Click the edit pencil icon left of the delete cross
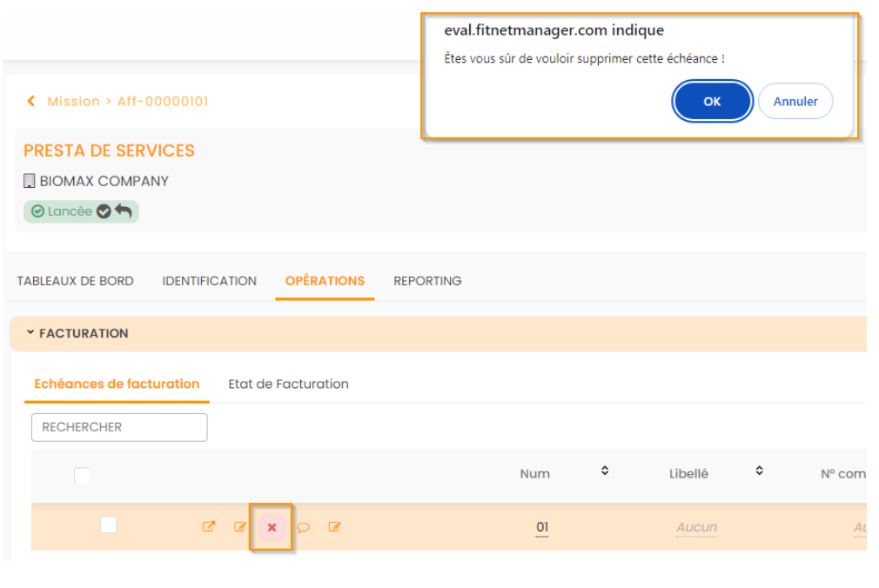The image size is (879, 588). click(x=240, y=526)
